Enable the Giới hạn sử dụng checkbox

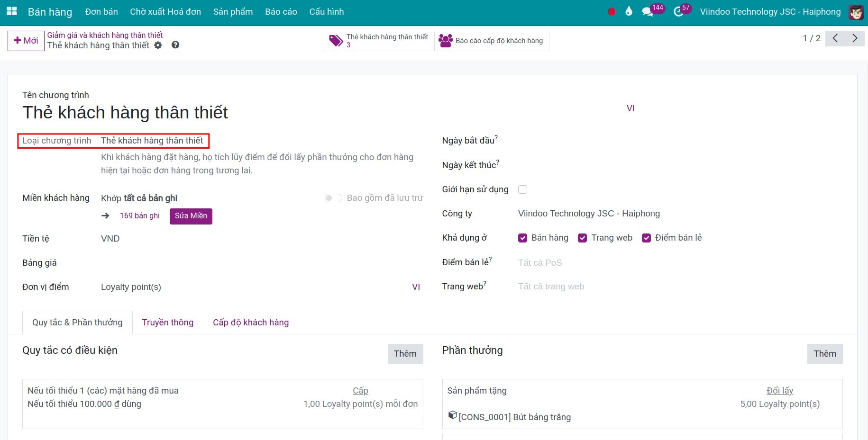coord(522,189)
